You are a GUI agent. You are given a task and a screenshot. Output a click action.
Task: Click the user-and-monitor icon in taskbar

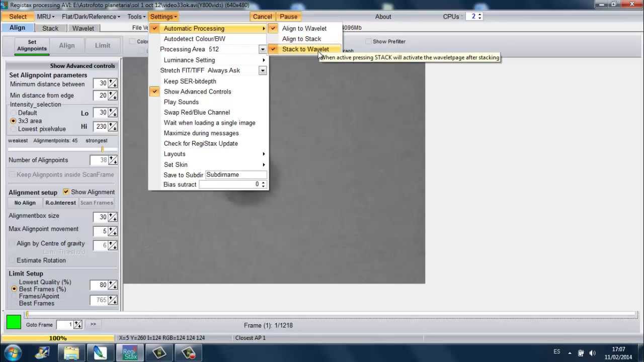point(42,353)
